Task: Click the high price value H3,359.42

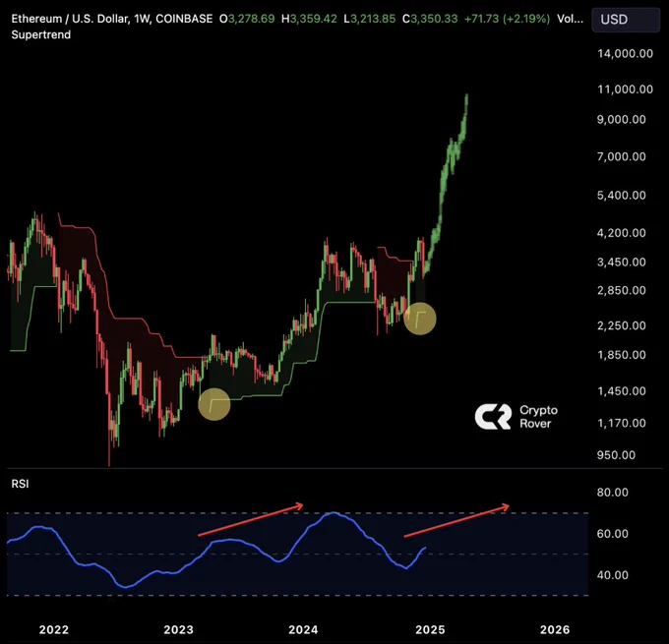Action: [309, 19]
